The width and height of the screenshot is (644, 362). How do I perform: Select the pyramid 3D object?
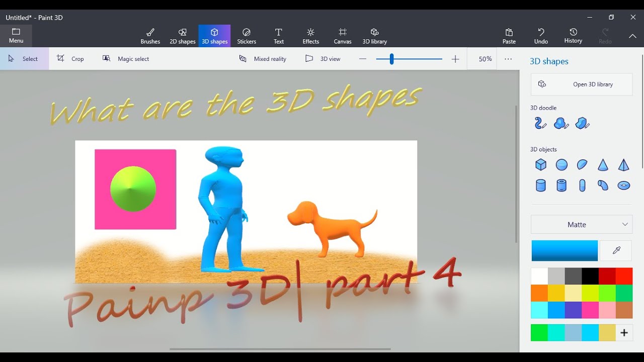tap(623, 164)
